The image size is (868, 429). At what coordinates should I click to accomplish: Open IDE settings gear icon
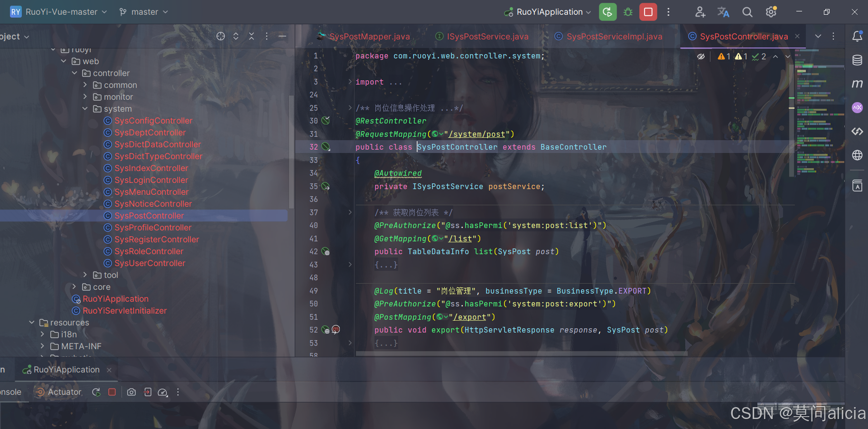point(771,12)
